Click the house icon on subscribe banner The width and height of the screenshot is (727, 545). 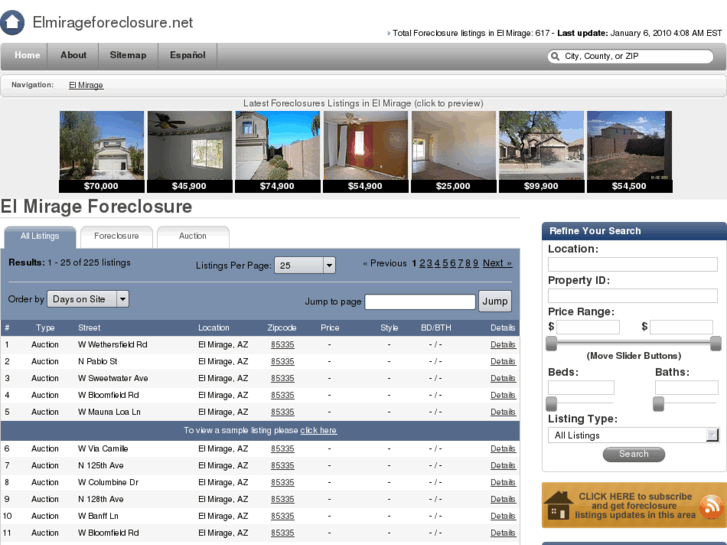click(558, 506)
